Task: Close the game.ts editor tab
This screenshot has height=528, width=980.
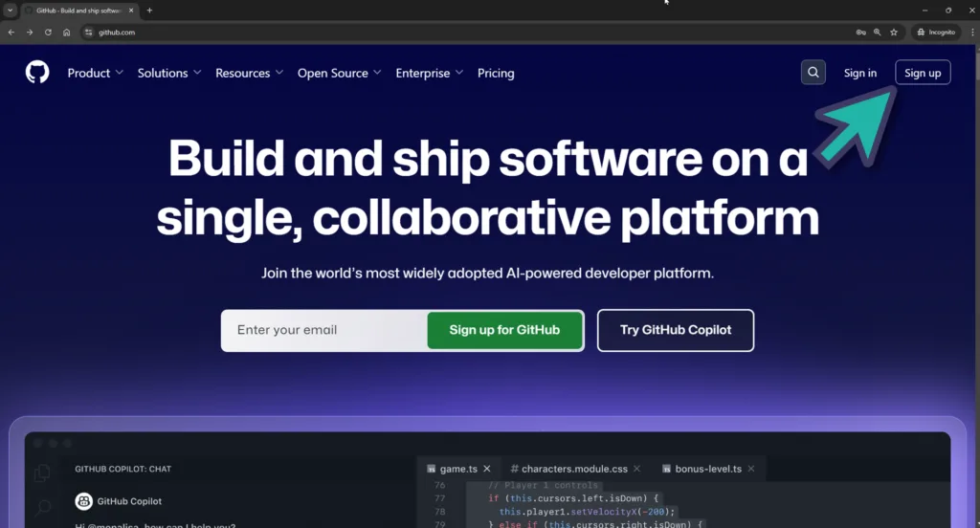Action: pos(487,469)
